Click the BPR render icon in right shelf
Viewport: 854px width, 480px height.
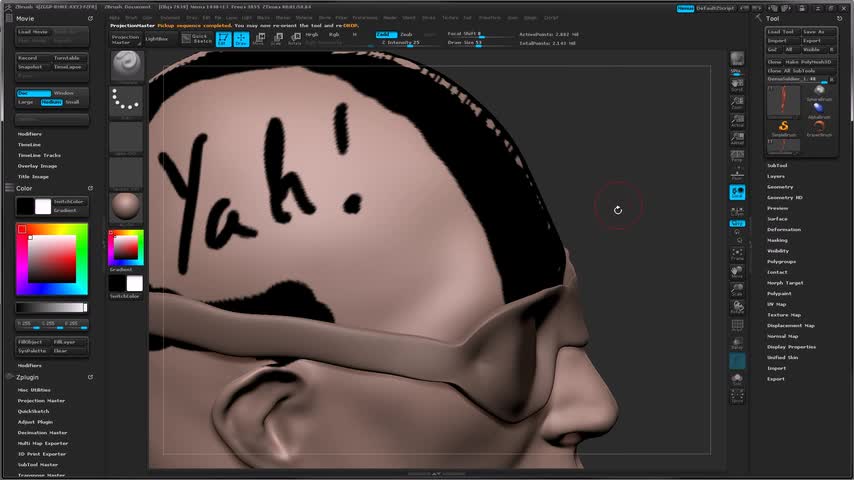pos(737,60)
